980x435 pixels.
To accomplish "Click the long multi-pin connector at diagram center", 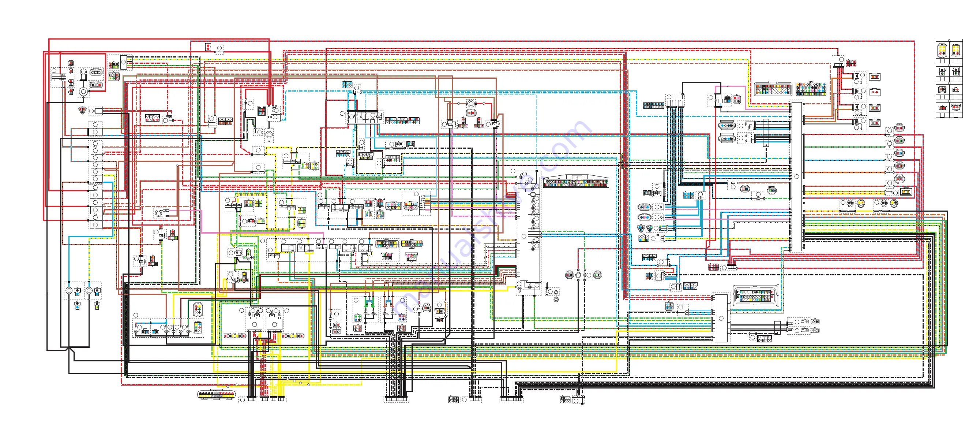I will pos(576,181).
